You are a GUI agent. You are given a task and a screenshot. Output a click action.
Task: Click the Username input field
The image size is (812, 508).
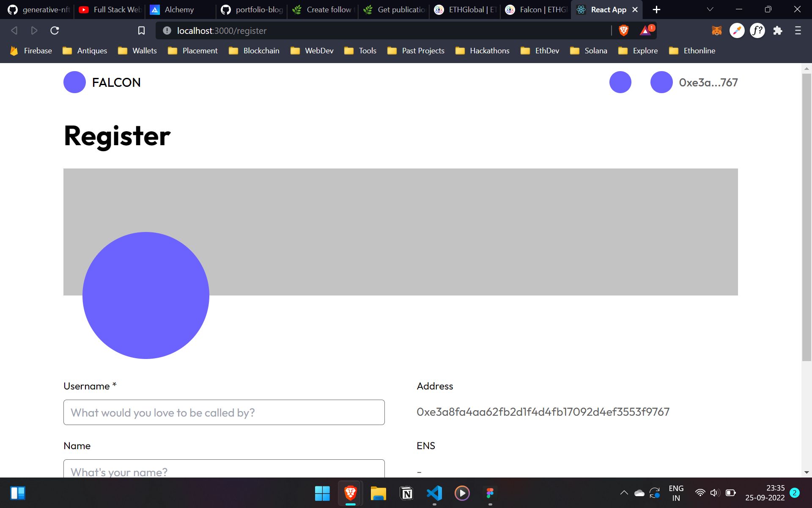pyautogui.click(x=224, y=412)
